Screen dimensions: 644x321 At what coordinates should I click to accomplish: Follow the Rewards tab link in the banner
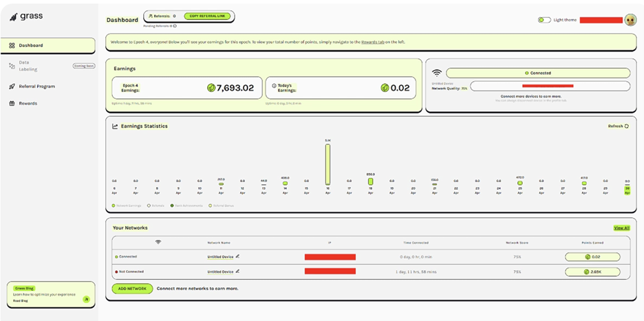point(372,42)
